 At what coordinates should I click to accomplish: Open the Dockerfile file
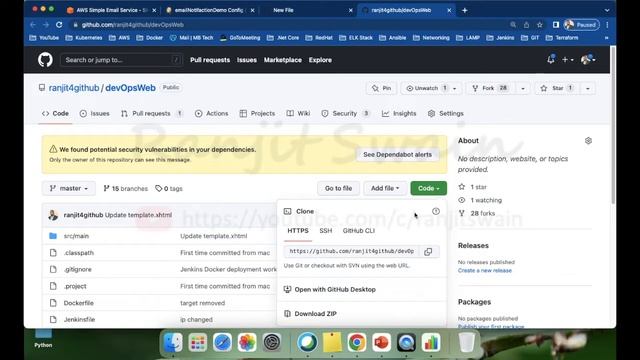pos(79,303)
